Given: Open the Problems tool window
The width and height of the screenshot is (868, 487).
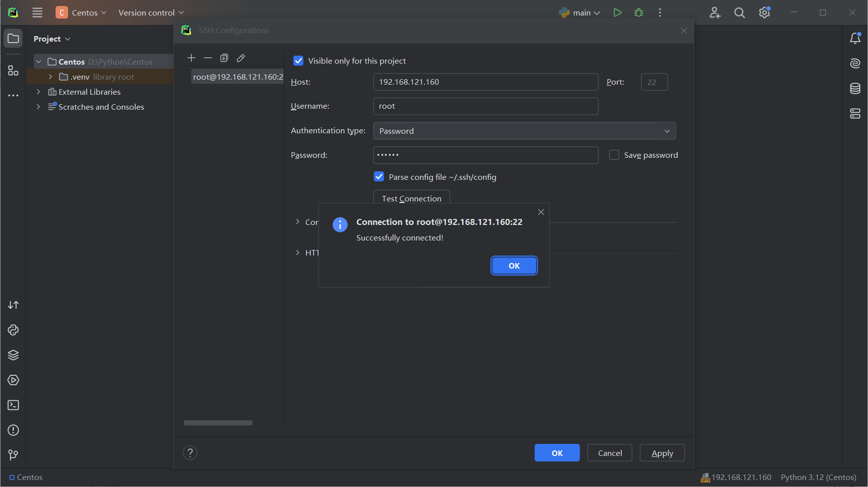Looking at the screenshot, I should click(x=14, y=430).
